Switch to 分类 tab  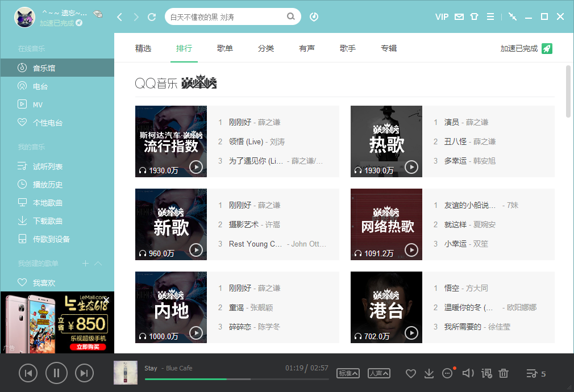tap(266, 48)
